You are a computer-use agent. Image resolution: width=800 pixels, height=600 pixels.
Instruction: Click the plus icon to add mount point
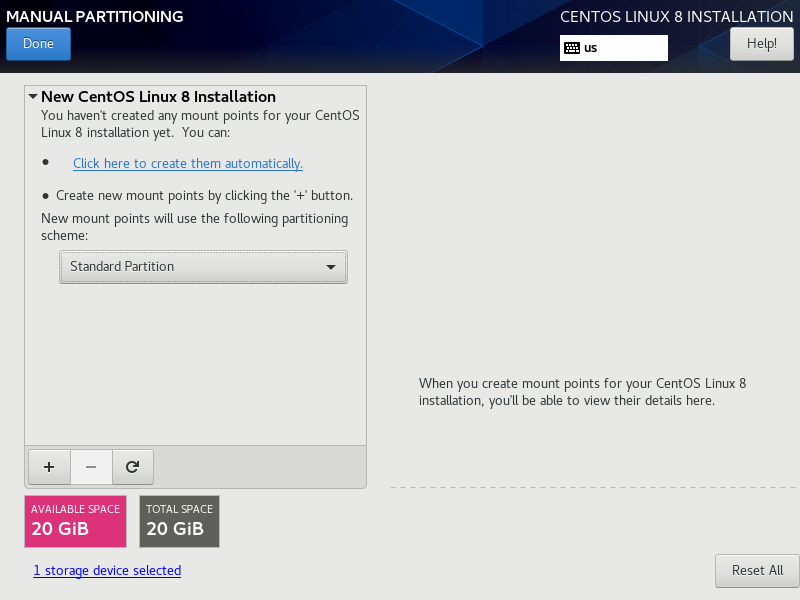49,467
